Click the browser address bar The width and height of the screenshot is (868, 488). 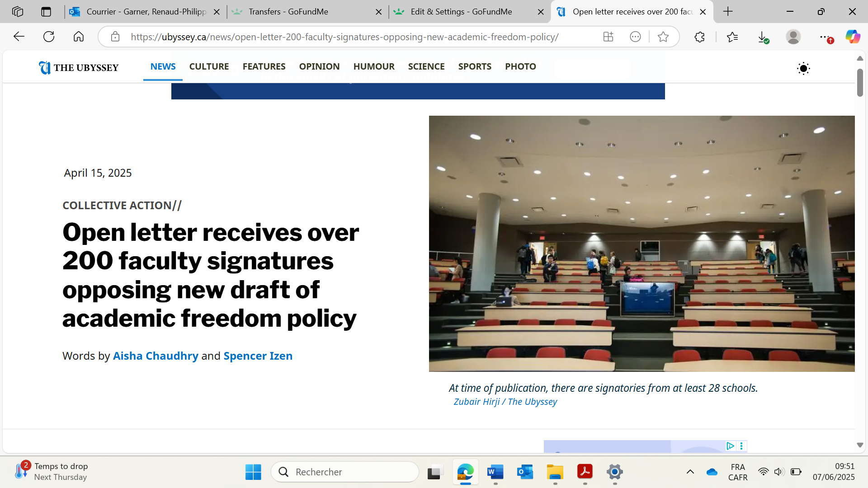tap(344, 37)
